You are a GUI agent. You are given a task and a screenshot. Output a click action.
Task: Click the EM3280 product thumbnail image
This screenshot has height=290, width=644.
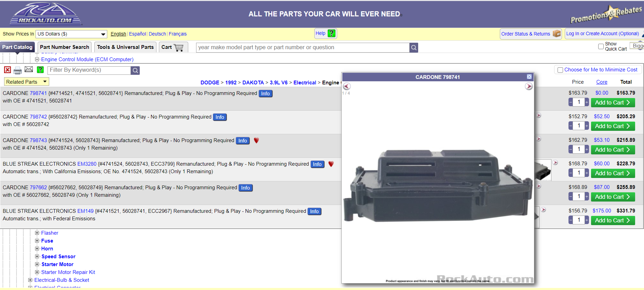pos(543,170)
